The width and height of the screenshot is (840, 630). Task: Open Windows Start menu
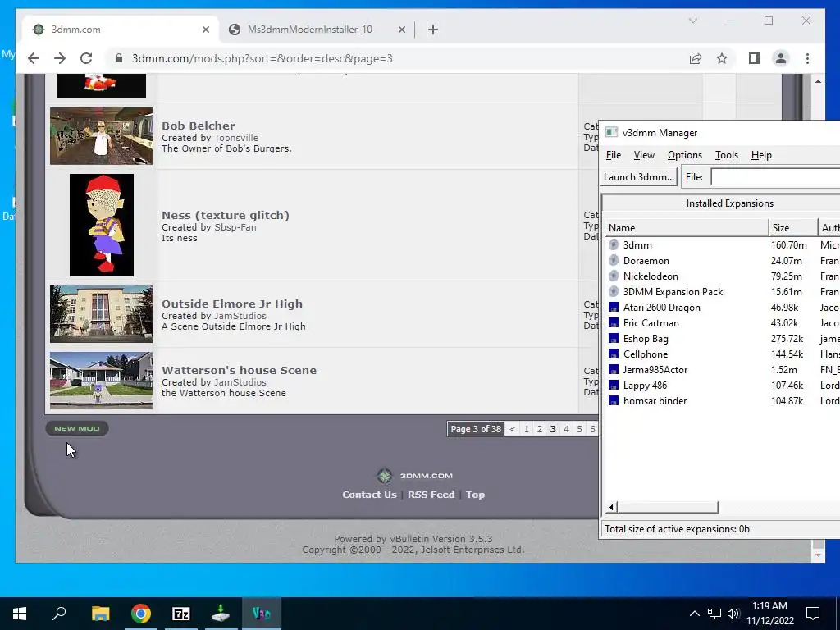(x=20, y=614)
